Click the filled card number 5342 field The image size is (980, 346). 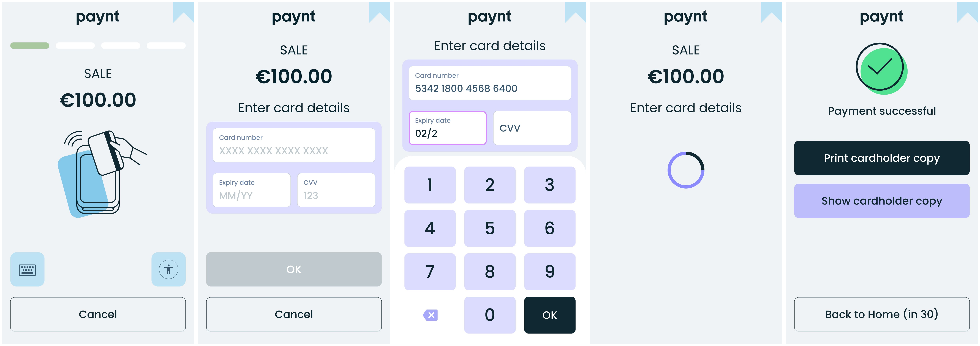490,83
